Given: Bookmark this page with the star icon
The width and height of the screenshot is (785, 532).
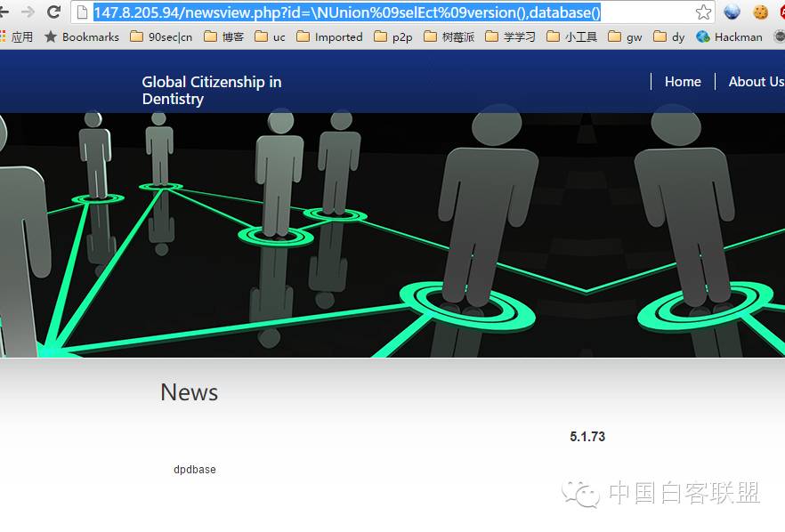Looking at the screenshot, I should tap(703, 12).
